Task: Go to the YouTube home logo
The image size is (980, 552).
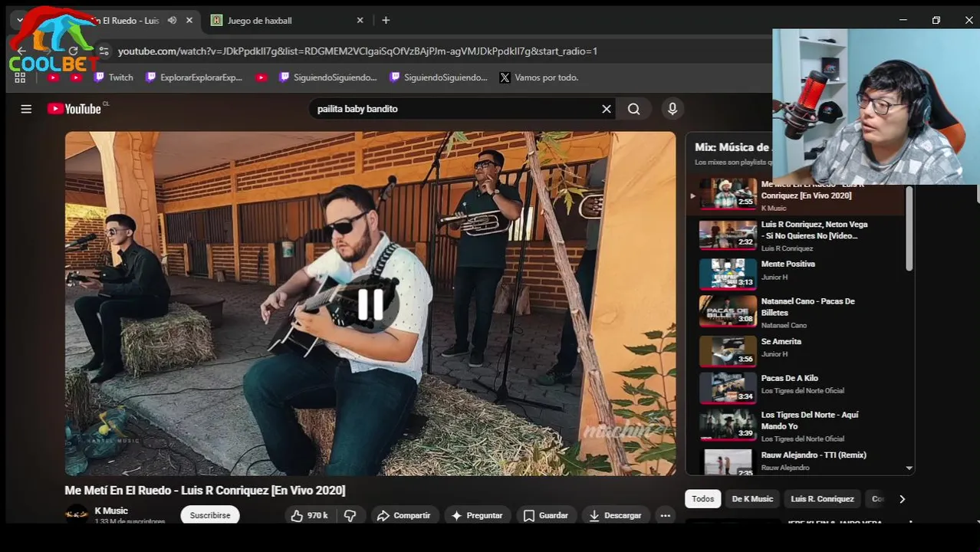Action: click(x=74, y=109)
